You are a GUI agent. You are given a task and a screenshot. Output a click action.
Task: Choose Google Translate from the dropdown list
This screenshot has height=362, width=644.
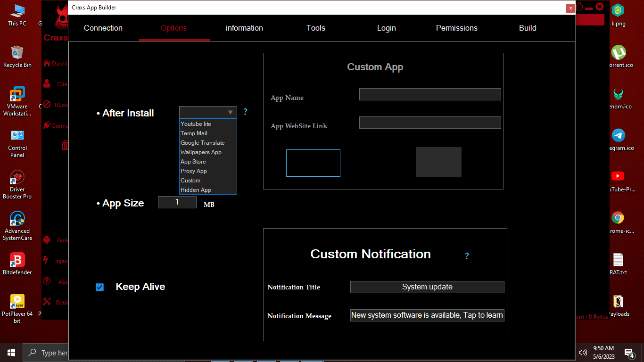point(203,143)
